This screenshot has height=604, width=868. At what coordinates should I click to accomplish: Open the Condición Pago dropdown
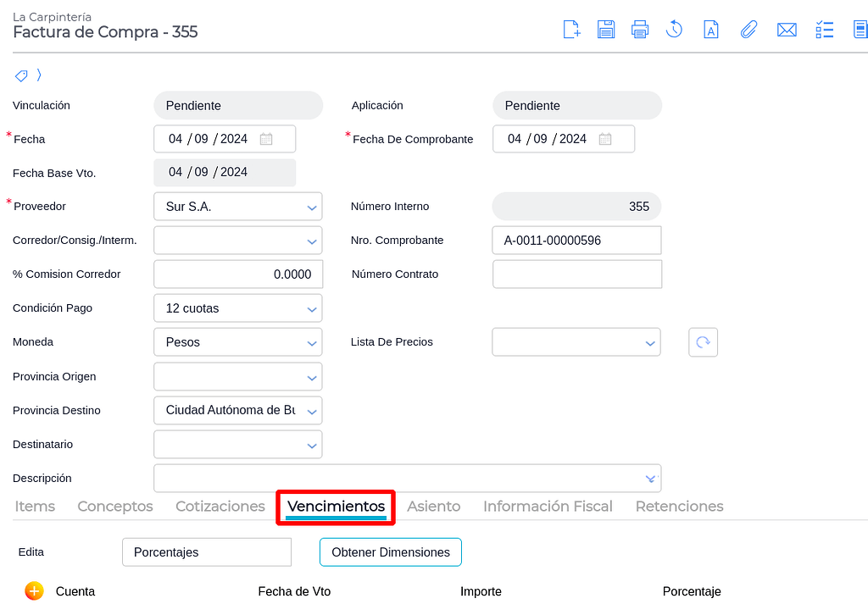pyautogui.click(x=310, y=308)
